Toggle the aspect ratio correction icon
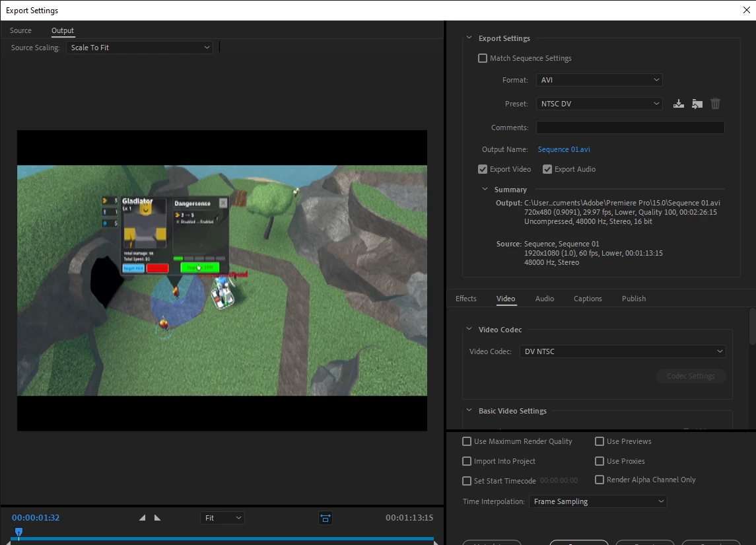 pos(326,518)
